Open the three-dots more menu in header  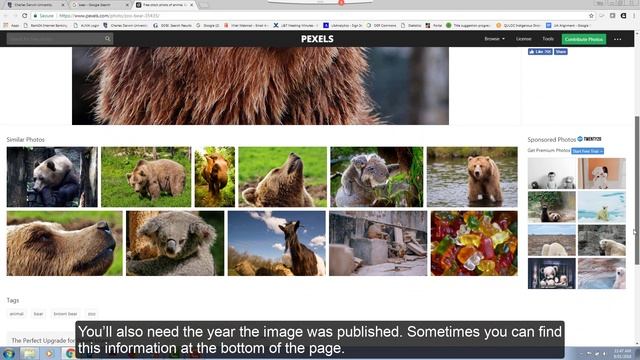[x=618, y=39]
